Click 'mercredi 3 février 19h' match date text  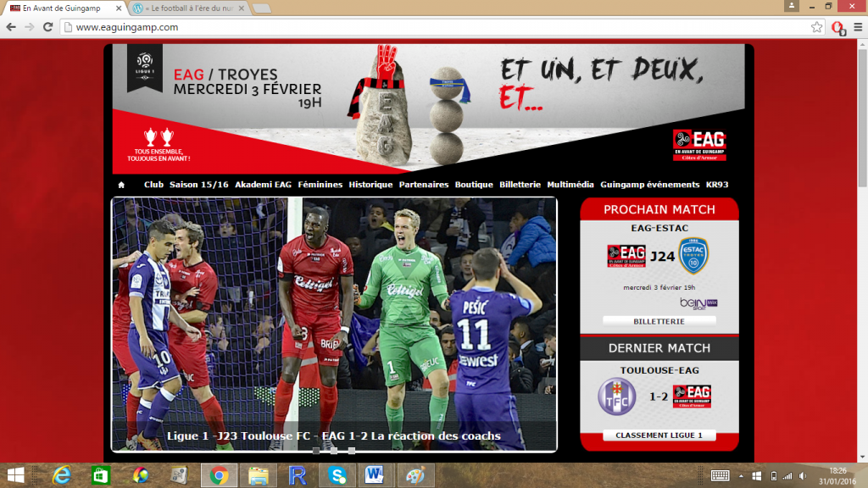(659, 288)
